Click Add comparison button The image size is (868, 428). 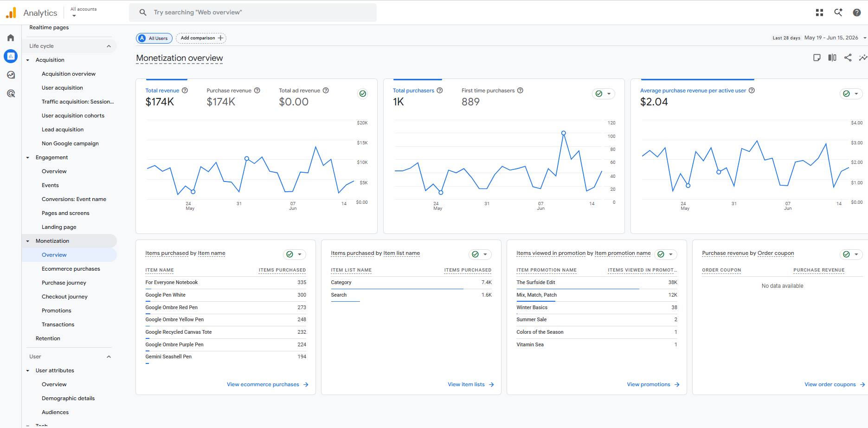click(x=201, y=38)
